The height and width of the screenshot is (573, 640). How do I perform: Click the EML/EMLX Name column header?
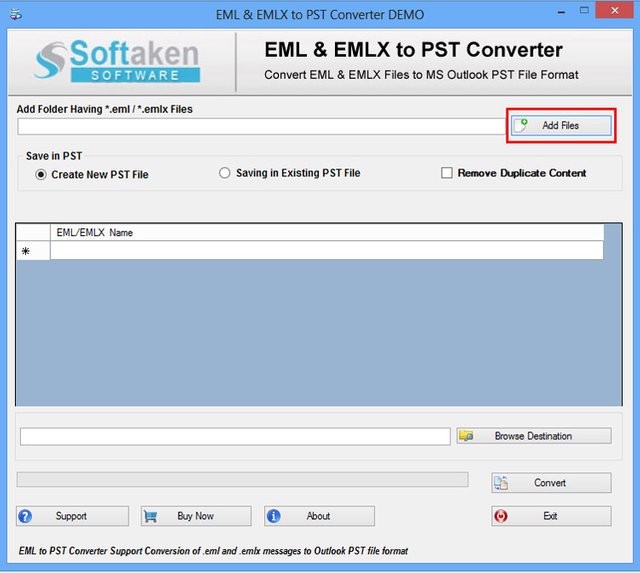coord(327,233)
